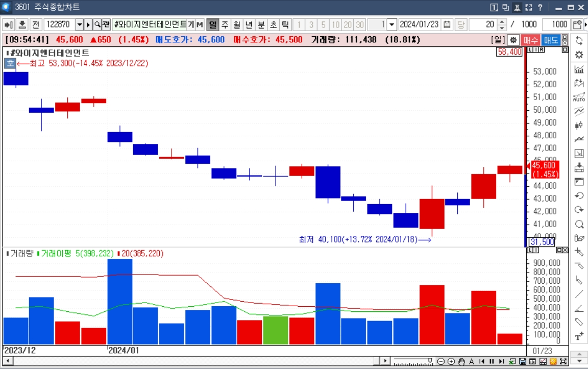Open the calendar date picker icon
588x369 pixels.
447,24
